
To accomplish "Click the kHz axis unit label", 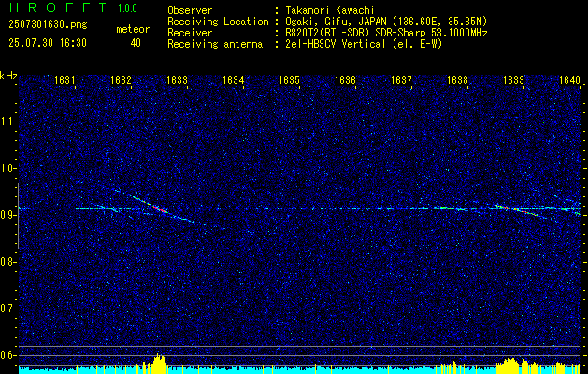I will point(8,76).
